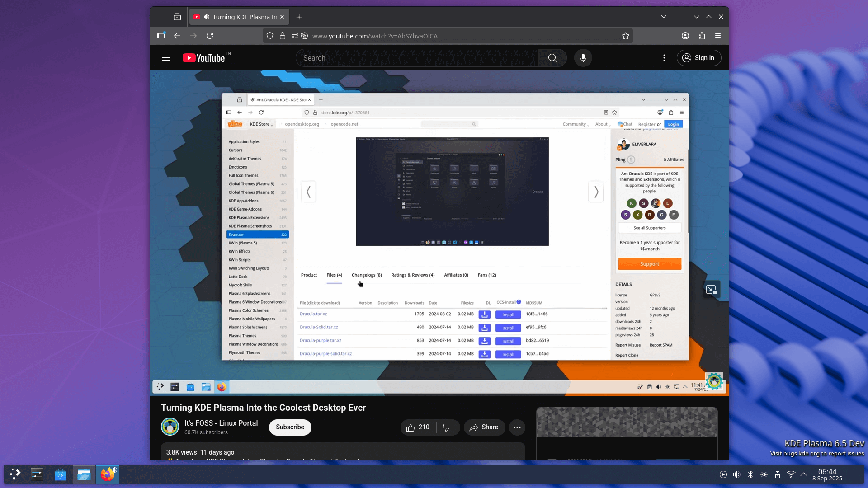Open the list-all-tabs chevron dropdown
868x488 pixels.
[664, 17]
